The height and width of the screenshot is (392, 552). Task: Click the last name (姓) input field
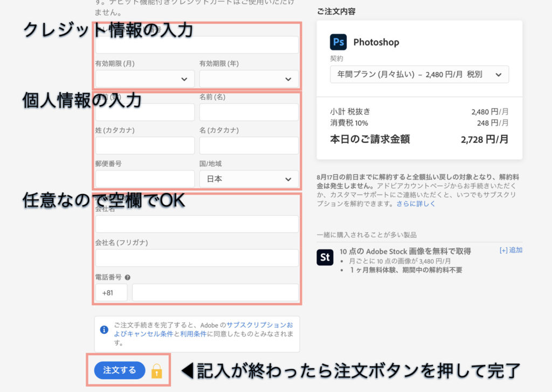(144, 112)
